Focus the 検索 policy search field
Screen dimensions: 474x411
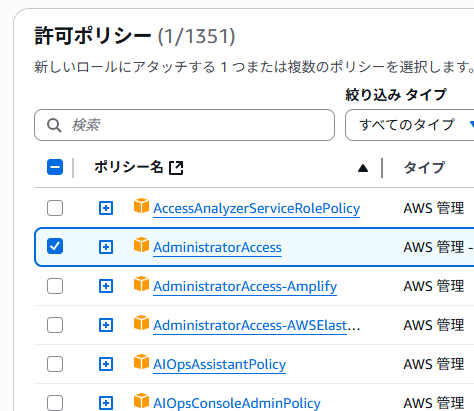[x=184, y=125]
